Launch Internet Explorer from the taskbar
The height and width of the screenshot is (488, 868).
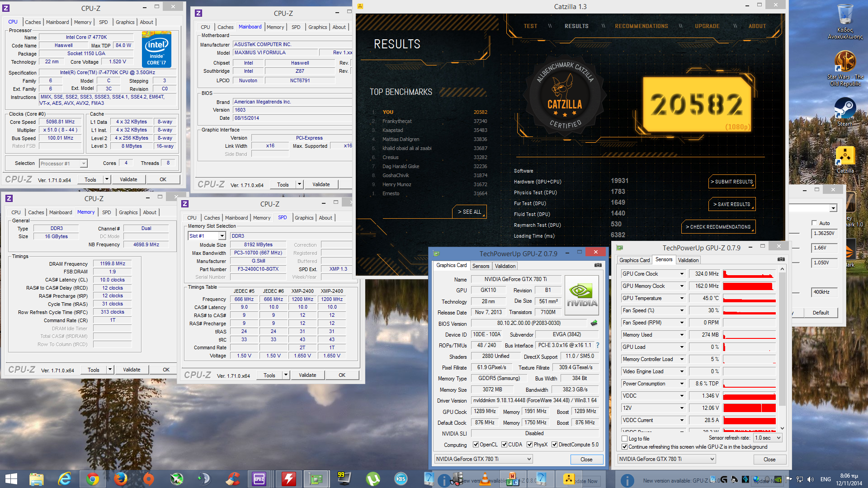[x=65, y=479]
